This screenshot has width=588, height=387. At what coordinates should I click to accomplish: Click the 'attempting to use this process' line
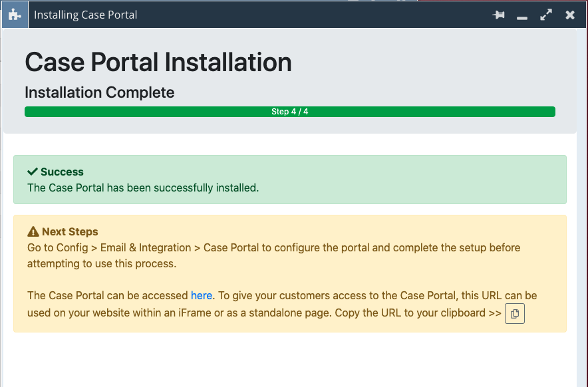[102, 263]
